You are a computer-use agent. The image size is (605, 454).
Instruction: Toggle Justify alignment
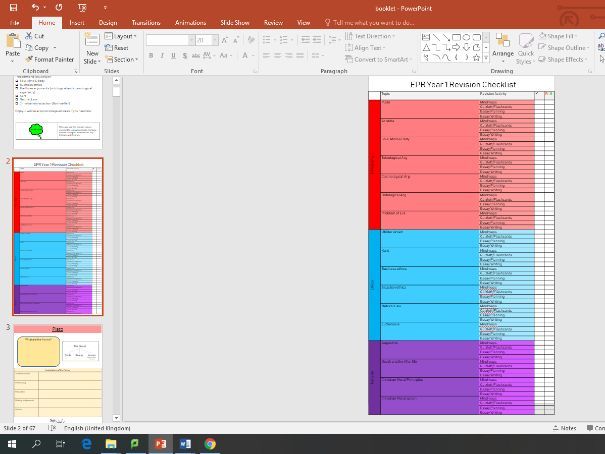point(300,56)
